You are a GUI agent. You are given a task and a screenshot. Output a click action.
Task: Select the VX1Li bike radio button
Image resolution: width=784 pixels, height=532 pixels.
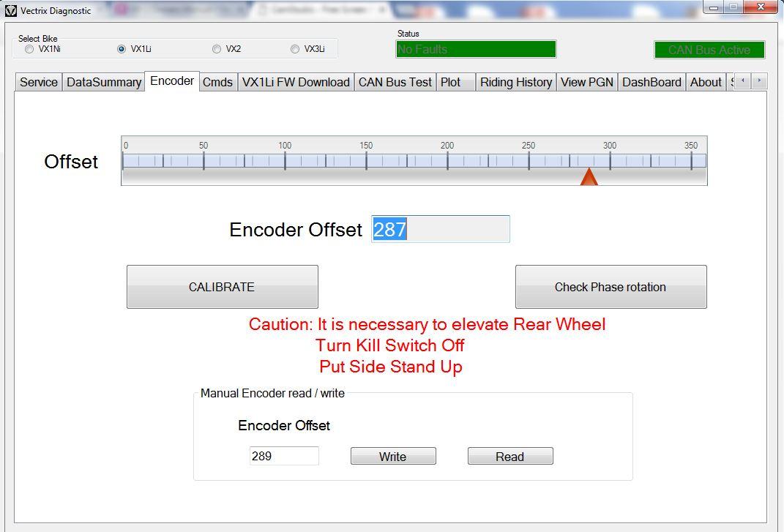pyautogui.click(x=122, y=49)
